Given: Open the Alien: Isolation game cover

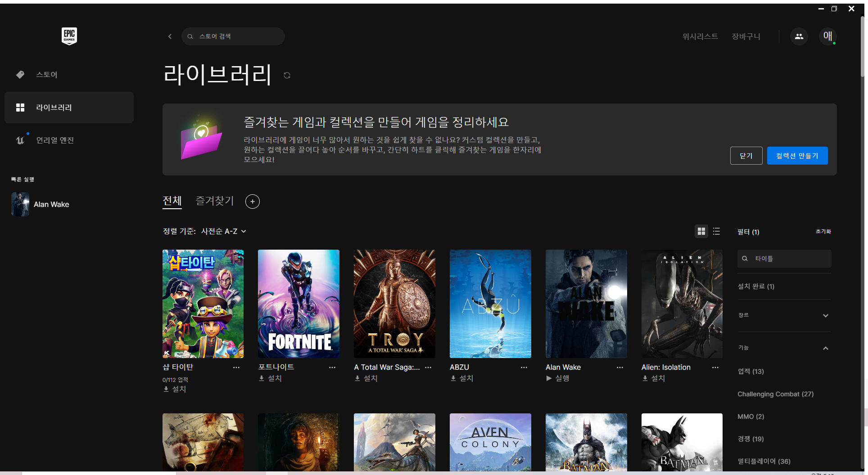Looking at the screenshot, I should [x=682, y=304].
